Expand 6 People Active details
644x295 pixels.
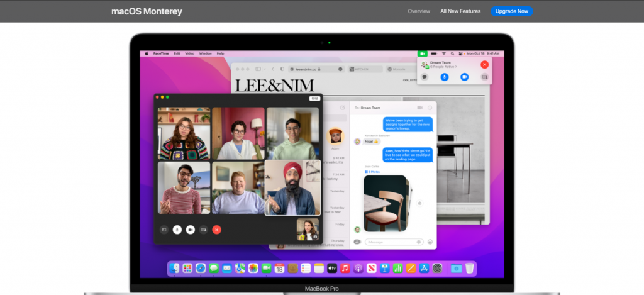click(443, 67)
